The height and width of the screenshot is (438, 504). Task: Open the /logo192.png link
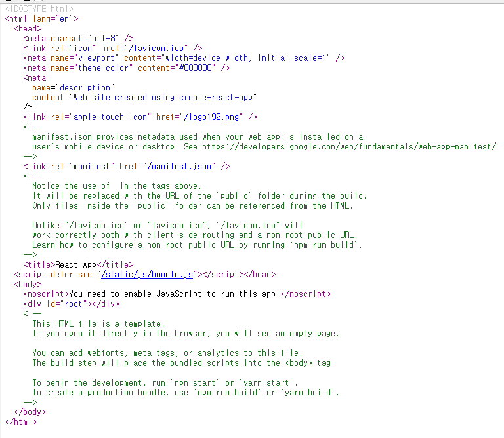(x=211, y=117)
